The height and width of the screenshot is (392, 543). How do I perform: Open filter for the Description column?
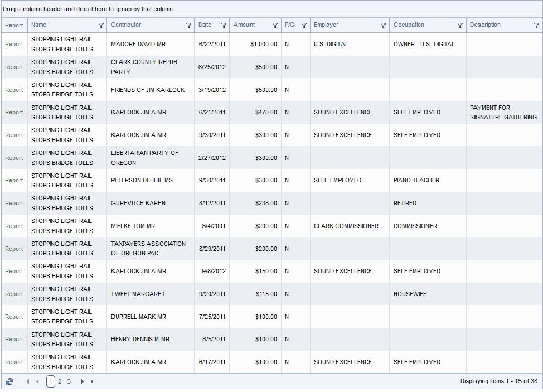536,25
